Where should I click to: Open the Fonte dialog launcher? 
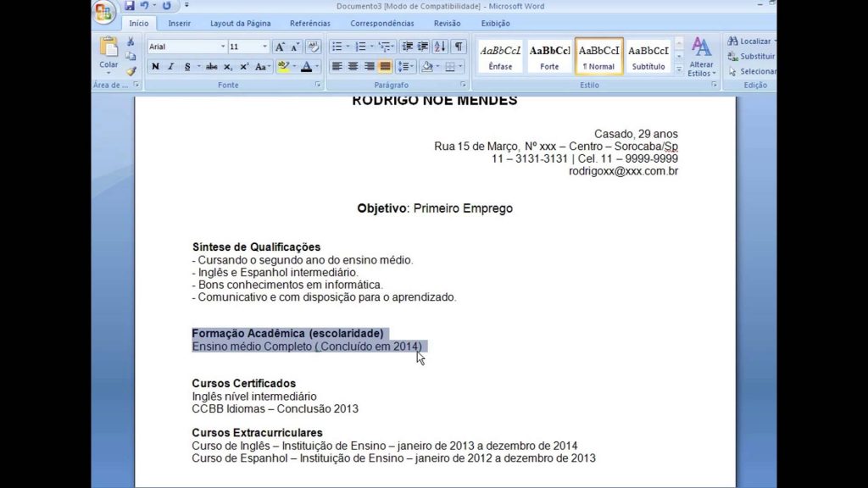318,85
